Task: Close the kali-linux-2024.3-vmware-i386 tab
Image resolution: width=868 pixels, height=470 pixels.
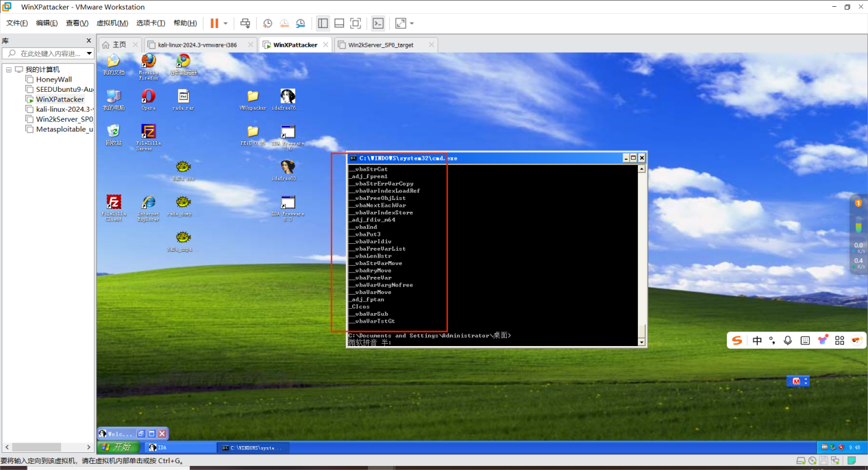Action: click(x=250, y=45)
